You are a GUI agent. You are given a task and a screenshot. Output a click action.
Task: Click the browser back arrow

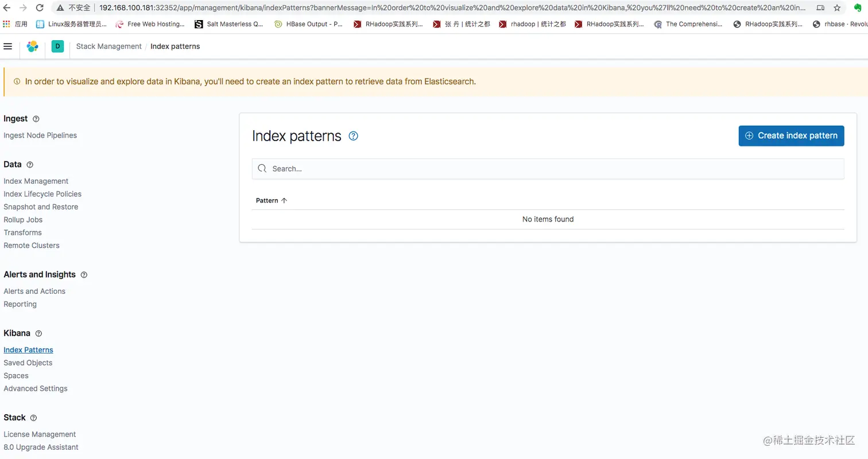coord(7,8)
